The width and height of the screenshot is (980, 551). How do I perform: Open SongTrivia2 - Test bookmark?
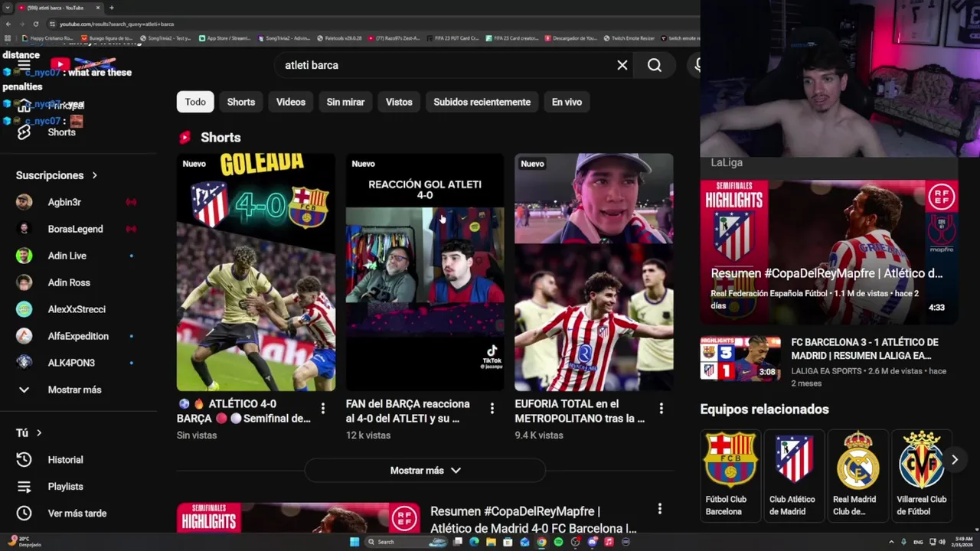click(x=165, y=37)
